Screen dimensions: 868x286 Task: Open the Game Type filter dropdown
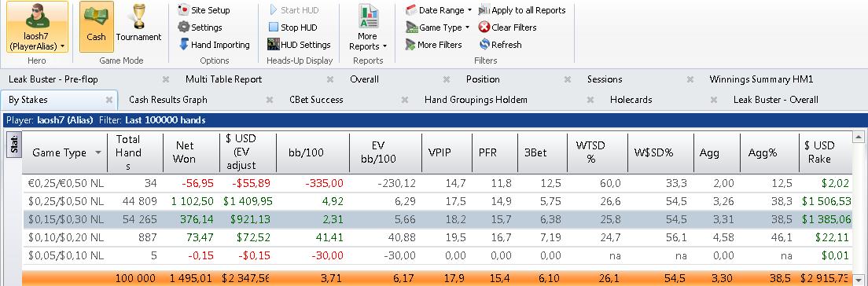click(x=437, y=27)
